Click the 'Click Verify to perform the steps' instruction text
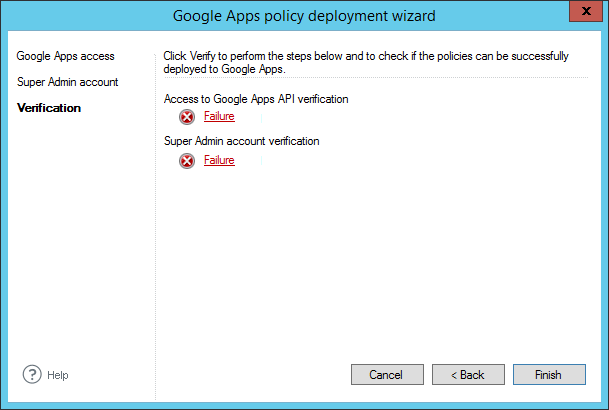The width and height of the screenshot is (609, 410). [x=366, y=63]
